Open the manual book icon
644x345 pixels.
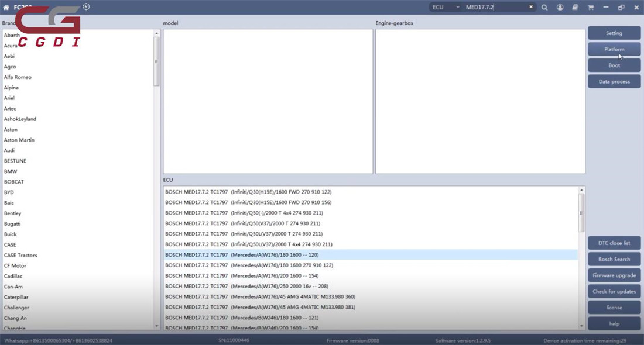(575, 8)
